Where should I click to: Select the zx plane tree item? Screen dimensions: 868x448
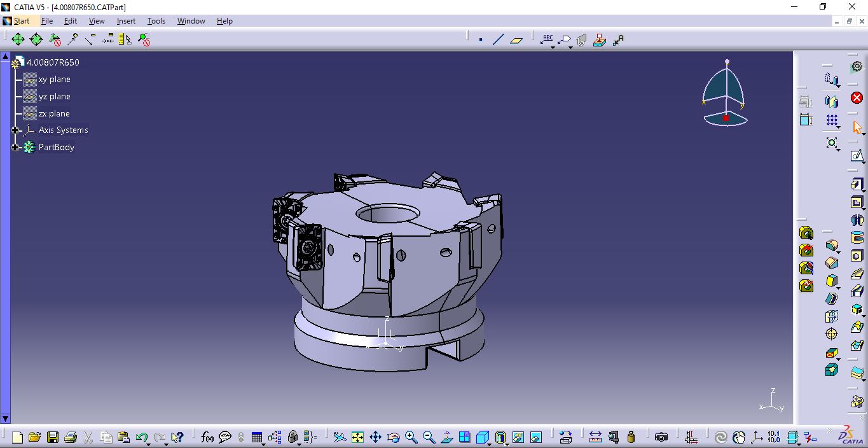[x=54, y=114]
